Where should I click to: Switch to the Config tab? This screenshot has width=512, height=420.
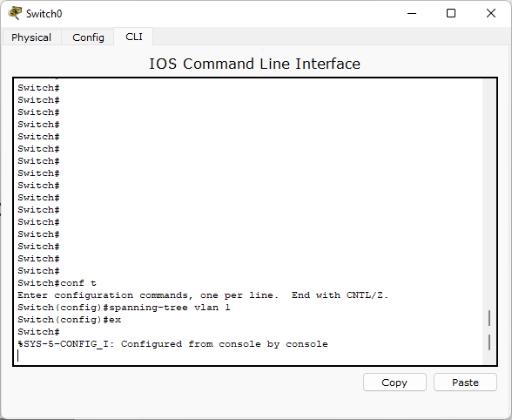(88, 37)
